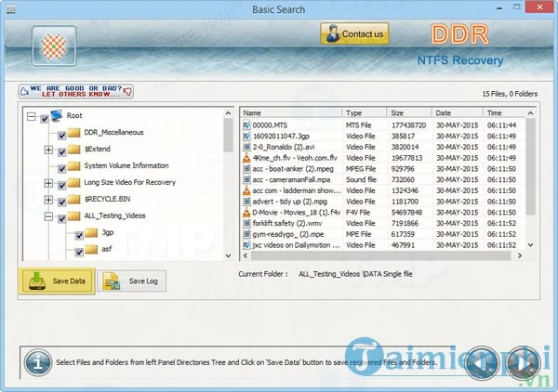Expand the $RECYCLE.BIN folder node
The width and height of the screenshot is (558, 392).
(x=48, y=200)
